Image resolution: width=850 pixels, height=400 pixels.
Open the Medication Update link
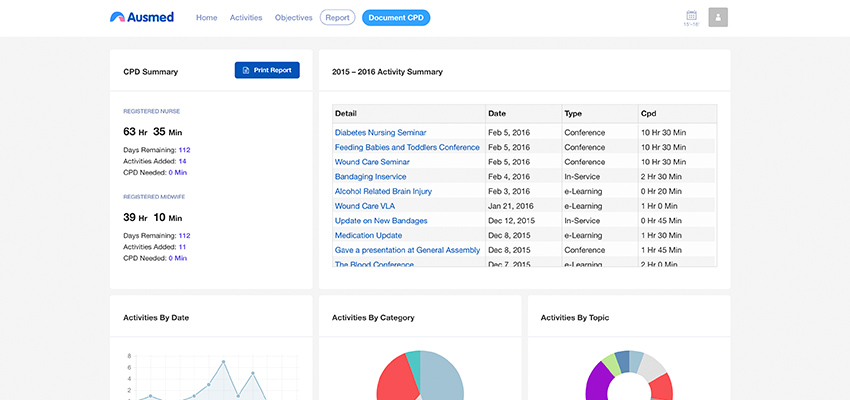[x=369, y=235]
